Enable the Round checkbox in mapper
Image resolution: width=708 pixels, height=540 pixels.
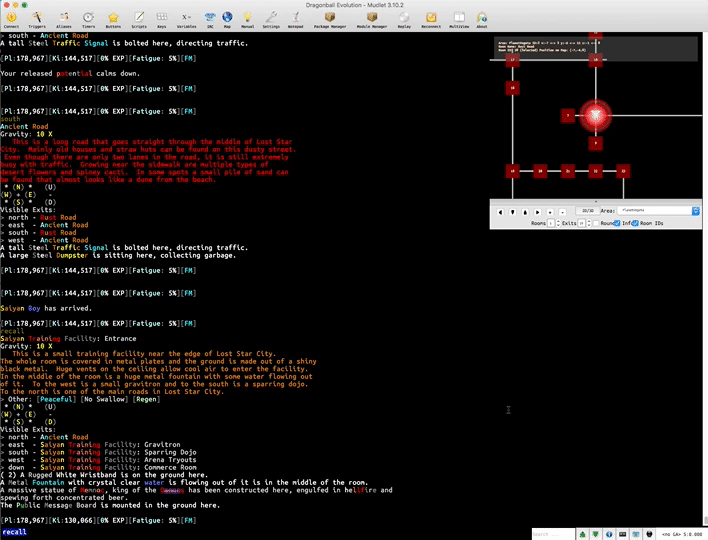[598, 223]
